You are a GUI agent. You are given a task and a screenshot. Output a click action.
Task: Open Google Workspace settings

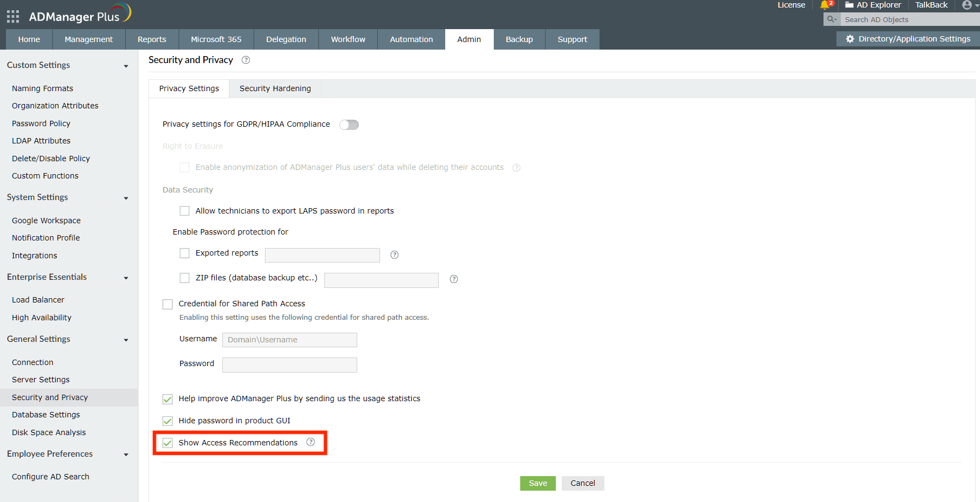pyautogui.click(x=46, y=221)
